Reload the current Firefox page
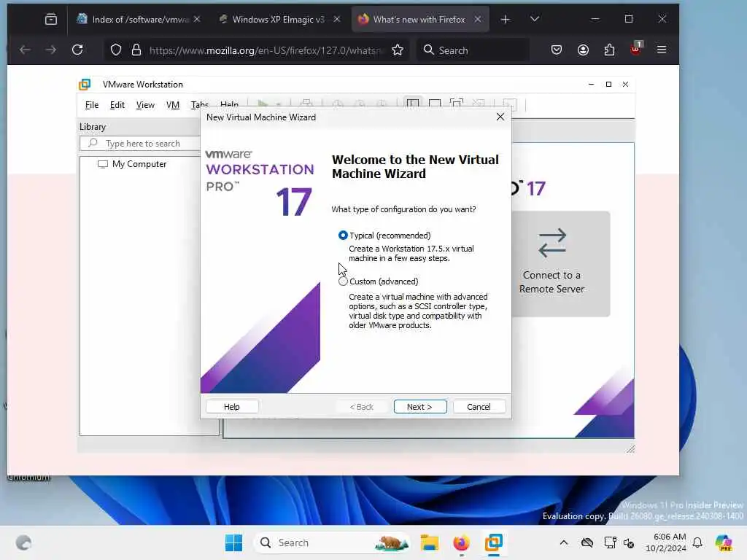This screenshot has height=560, width=747. click(x=77, y=50)
